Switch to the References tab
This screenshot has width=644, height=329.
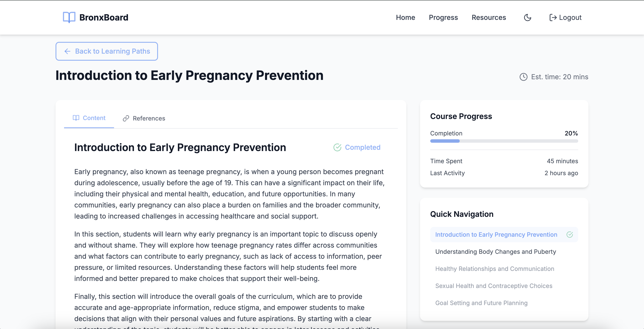144,118
